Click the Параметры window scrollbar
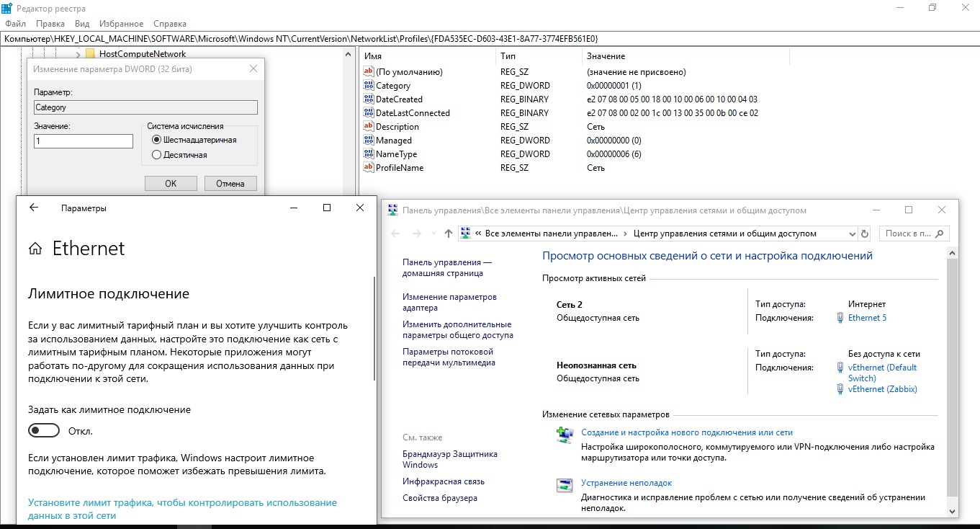The height and width of the screenshot is (529, 980). pos(374,329)
